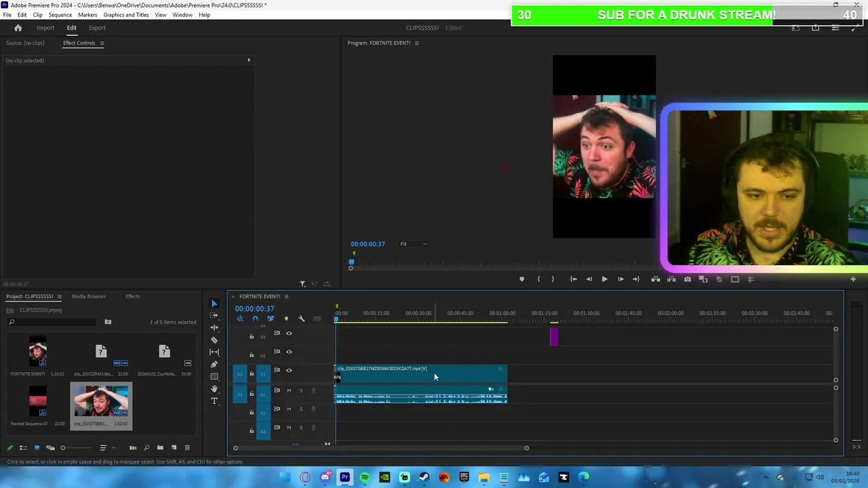The image size is (868, 488).
Task: Mute audio track A3
Action: (x=289, y=427)
